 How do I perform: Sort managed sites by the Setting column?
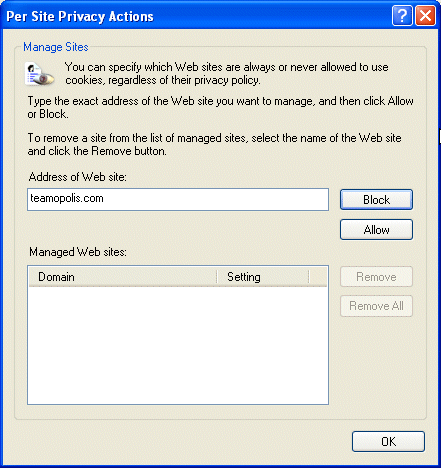pos(263,277)
